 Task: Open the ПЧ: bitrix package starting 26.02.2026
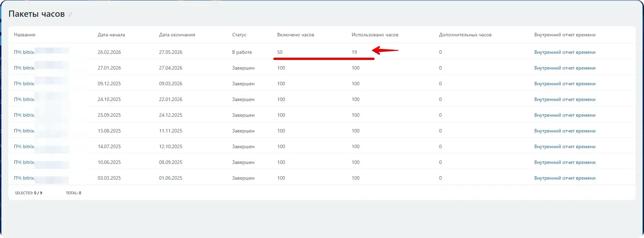(x=24, y=52)
